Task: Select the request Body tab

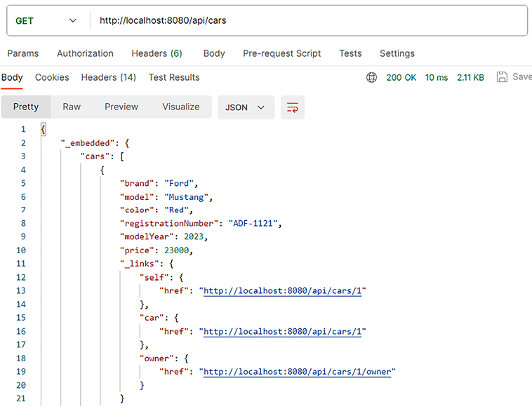Action: pyautogui.click(x=214, y=53)
